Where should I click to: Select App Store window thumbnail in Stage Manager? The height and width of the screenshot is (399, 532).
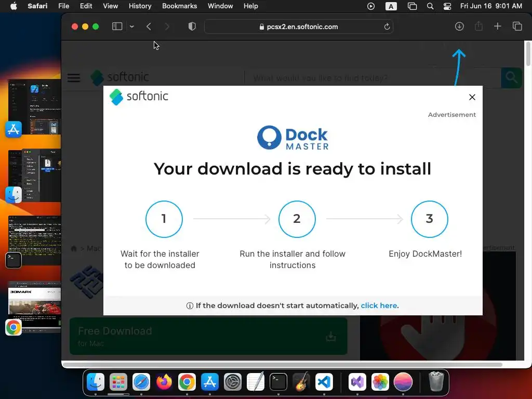(x=35, y=108)
